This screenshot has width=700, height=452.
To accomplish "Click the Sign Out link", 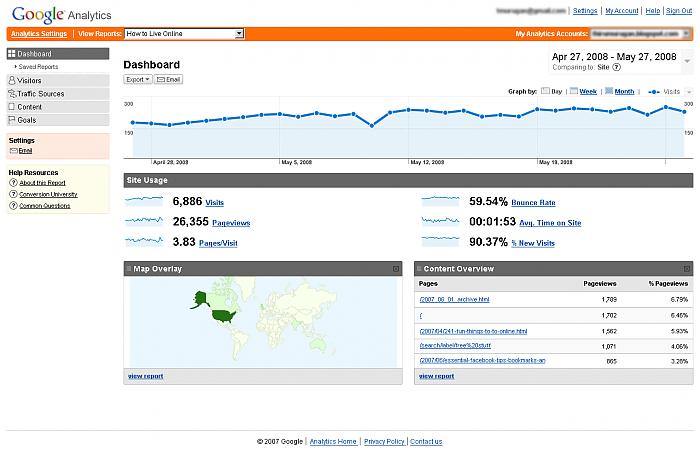I will click(x=679, y=11).
